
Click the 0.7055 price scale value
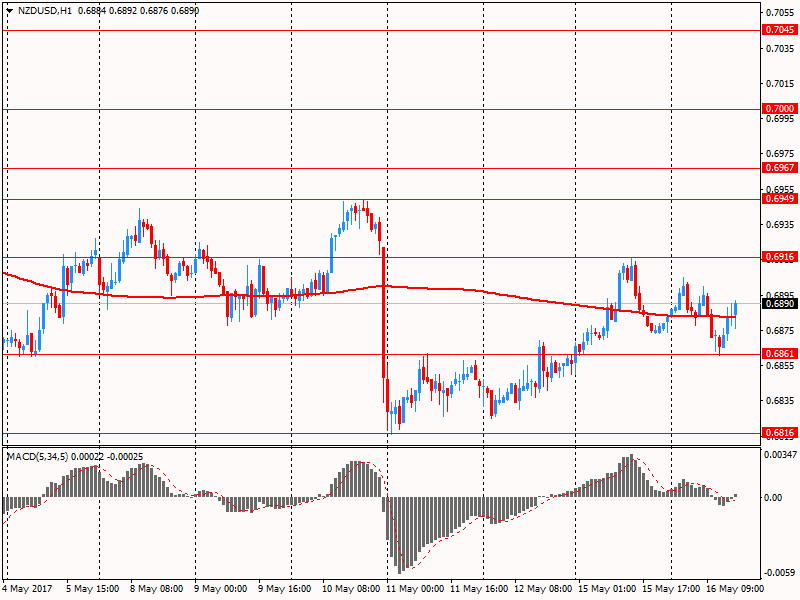point(781,12)
